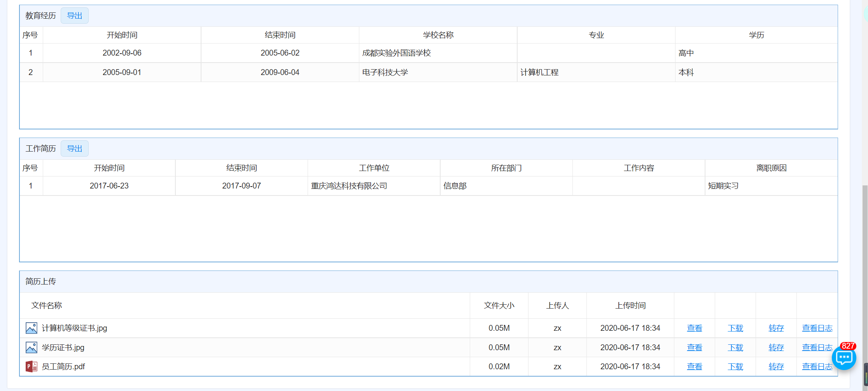Download the 员工简历.pdf file
This screenshot has height=391, width=868.
coord(735,367)
